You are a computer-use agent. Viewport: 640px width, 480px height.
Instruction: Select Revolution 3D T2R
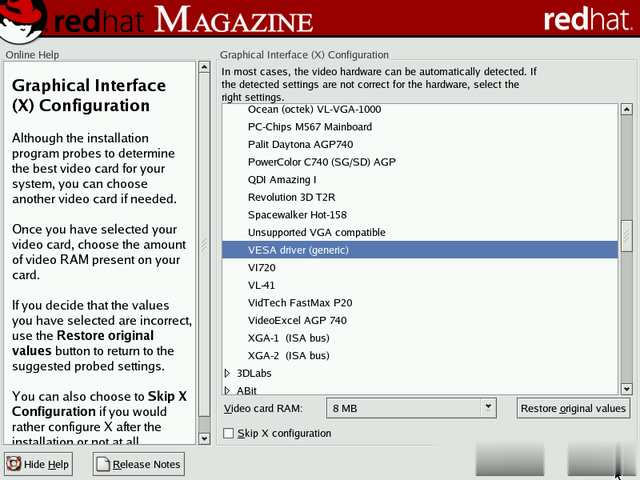[420, 197]
